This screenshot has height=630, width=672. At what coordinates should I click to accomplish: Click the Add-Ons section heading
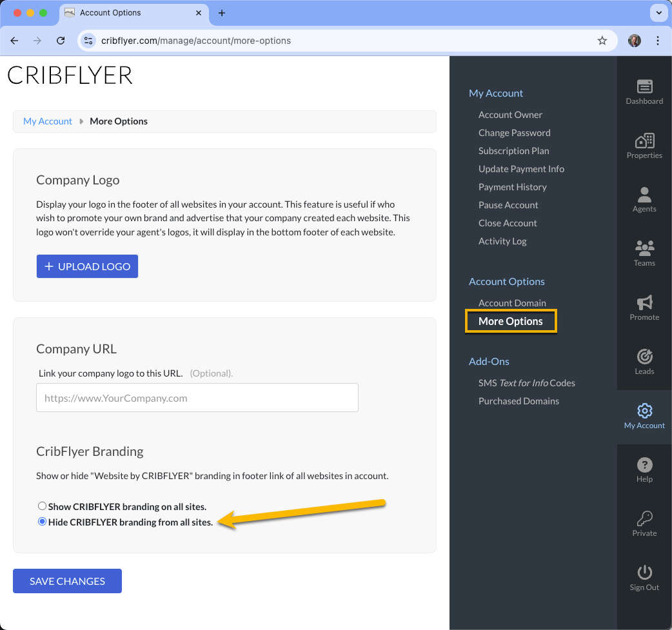[489, 361]
